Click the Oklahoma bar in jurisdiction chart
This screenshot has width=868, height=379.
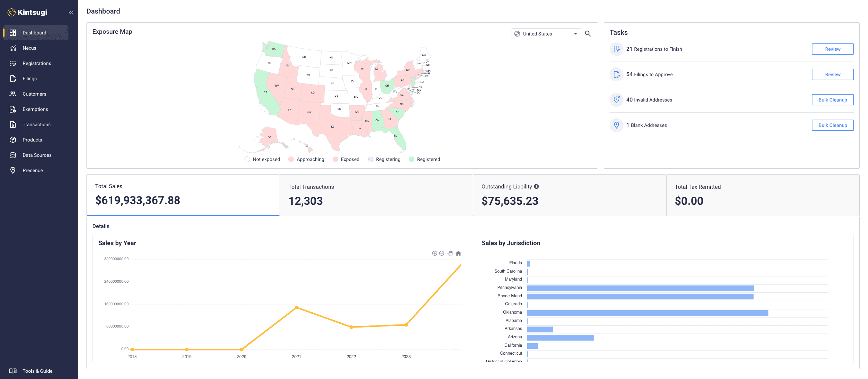click(647, 313)
